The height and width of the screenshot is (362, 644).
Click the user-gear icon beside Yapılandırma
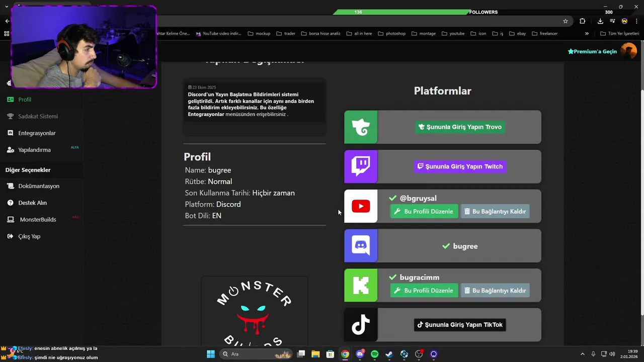coord(10,150)
